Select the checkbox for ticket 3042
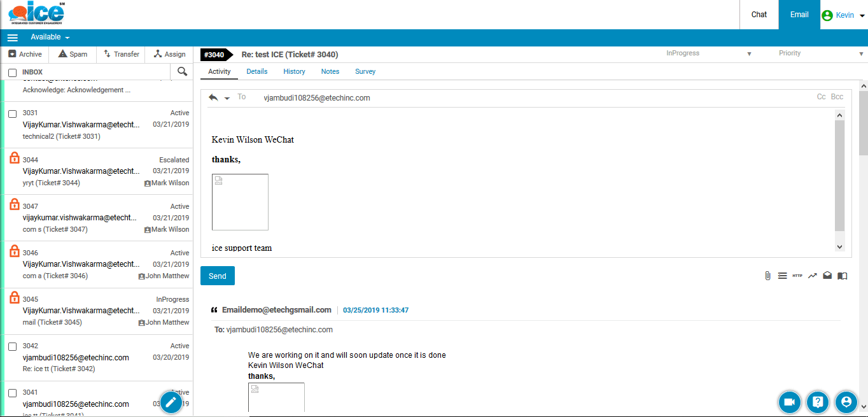The height and width of the screenshot is (417, 868). pos(13,347)
